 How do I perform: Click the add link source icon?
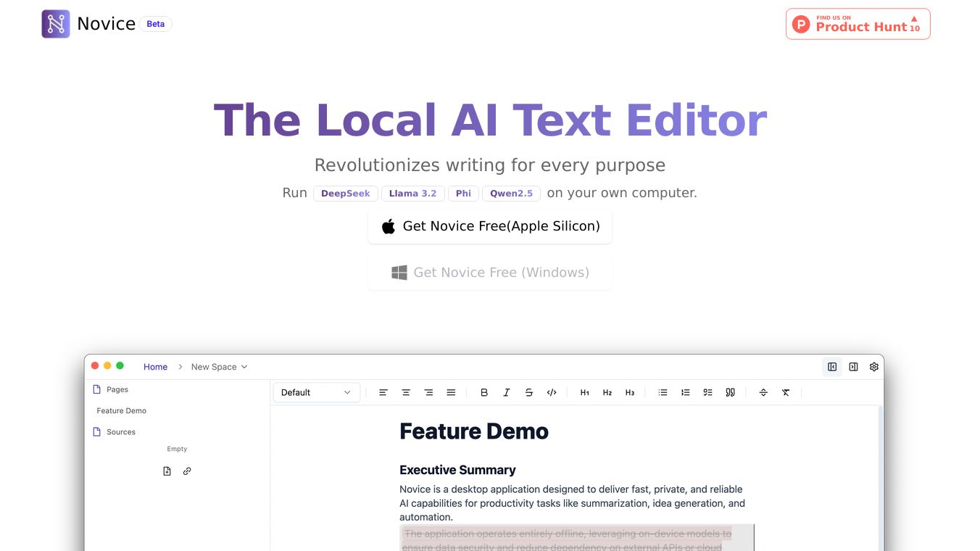point(187,471)
